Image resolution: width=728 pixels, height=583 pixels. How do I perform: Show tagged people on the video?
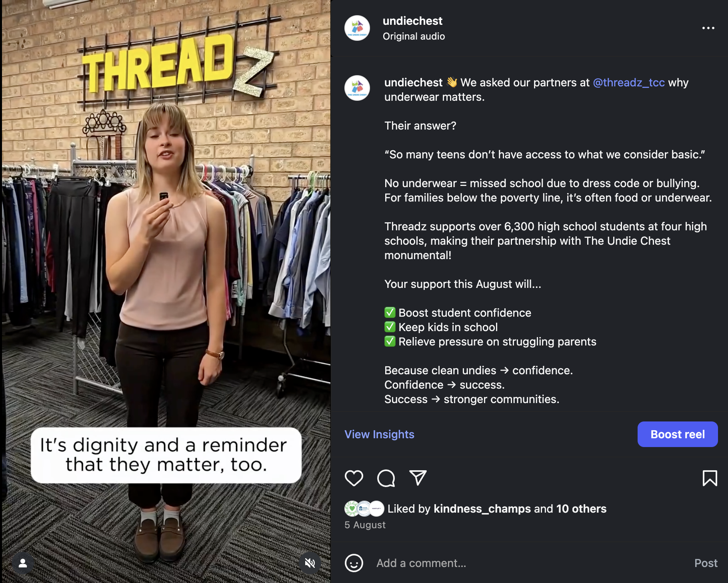23,563
